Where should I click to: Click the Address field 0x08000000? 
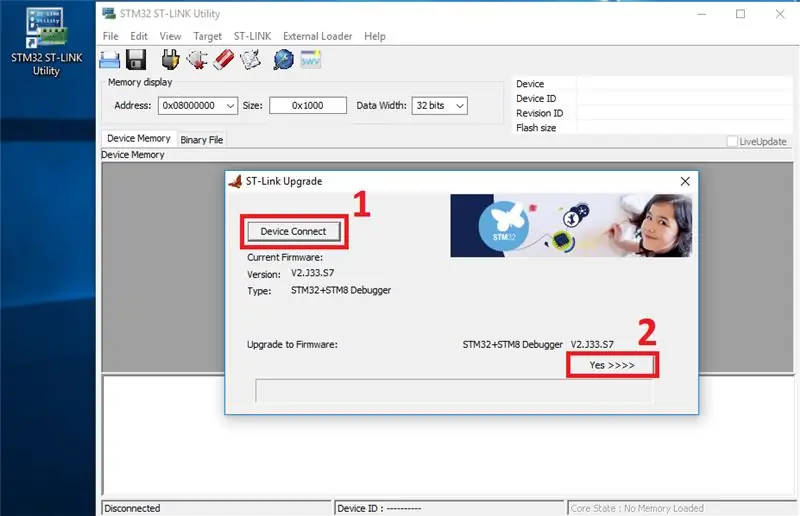197,106
